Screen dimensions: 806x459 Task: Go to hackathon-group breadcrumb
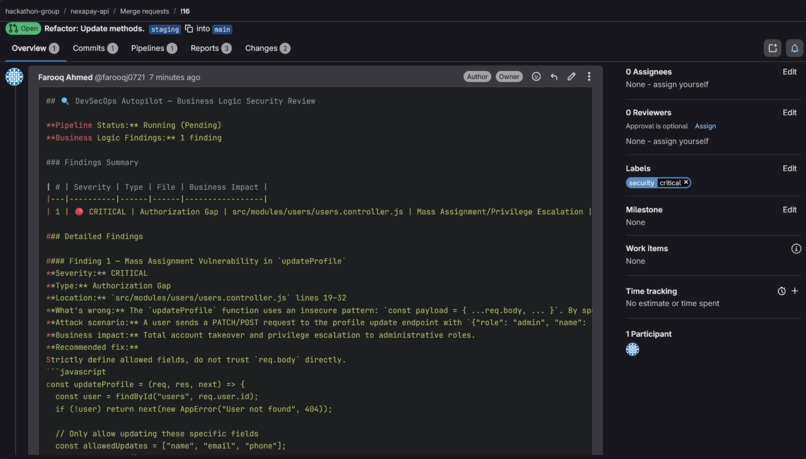[x=32, y=11]
